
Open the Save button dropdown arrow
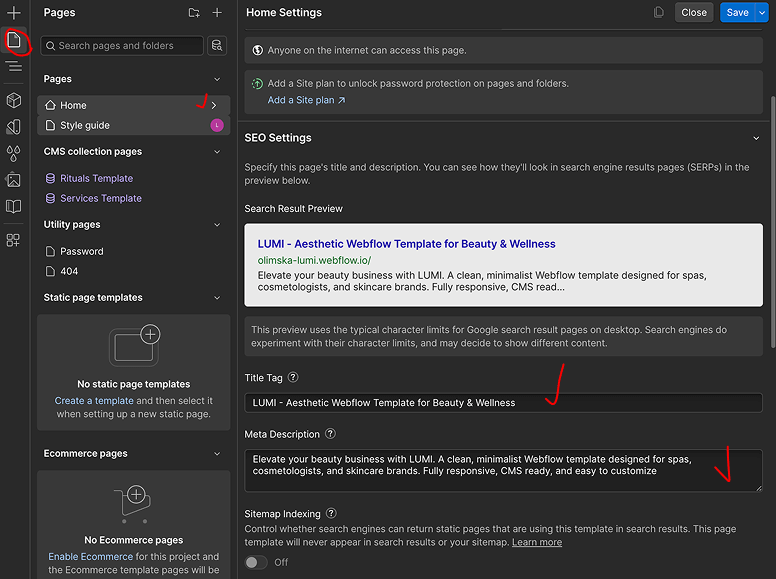[762, 13]
